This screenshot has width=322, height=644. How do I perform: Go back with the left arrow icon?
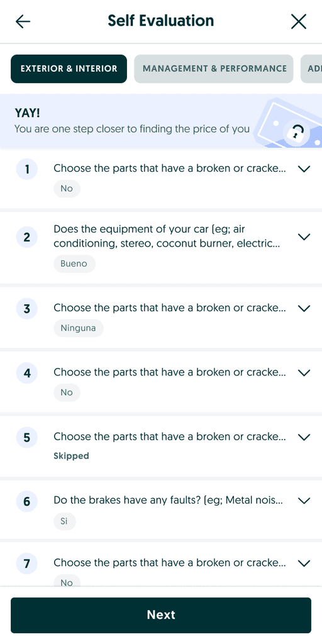23,21
